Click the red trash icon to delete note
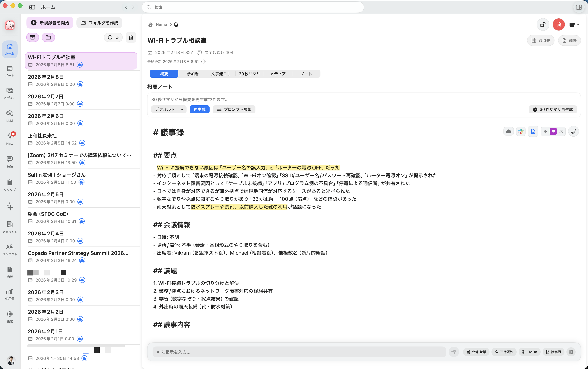The image size is (588, 369). click(x=558, y=24)
